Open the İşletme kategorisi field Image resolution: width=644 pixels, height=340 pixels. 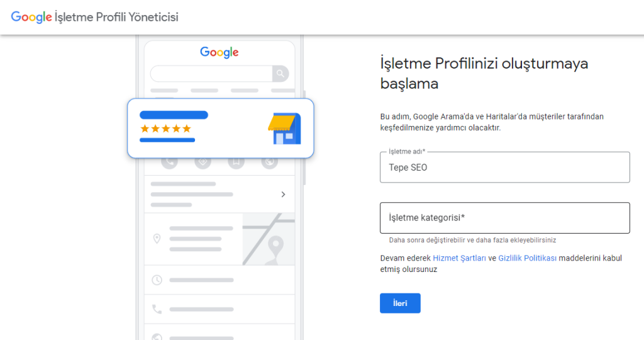point(505,218)
